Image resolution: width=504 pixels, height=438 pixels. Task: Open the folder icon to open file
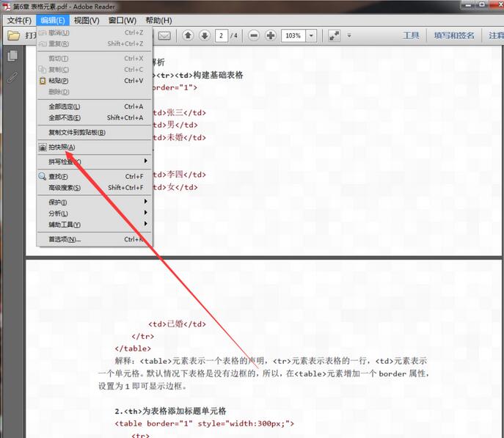tap(13, 35)
